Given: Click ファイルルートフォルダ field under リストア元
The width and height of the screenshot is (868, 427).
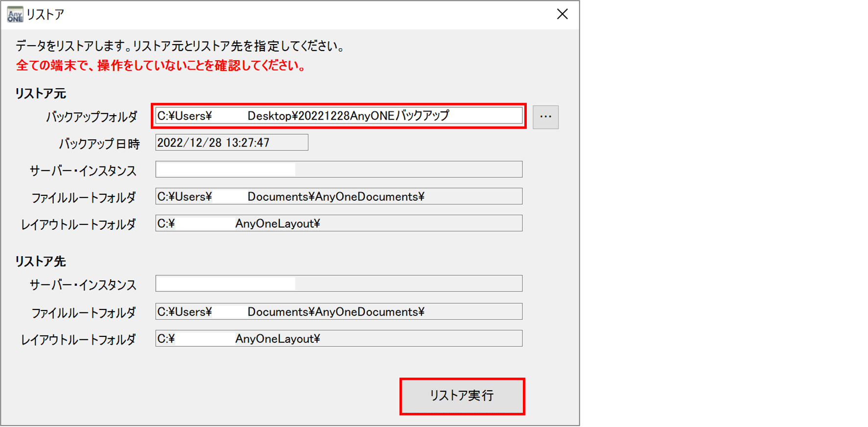Looking at the screenshot, I should 338,196.
